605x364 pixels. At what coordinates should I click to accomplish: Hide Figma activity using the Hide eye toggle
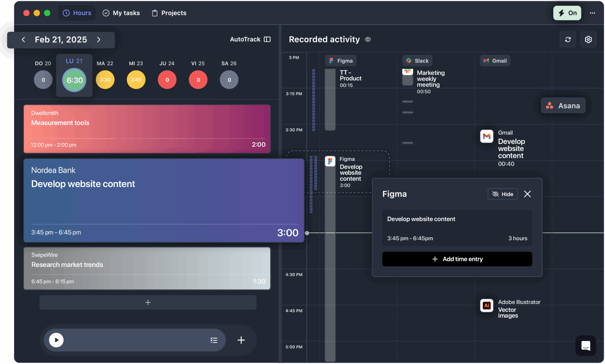pos(502,194)
